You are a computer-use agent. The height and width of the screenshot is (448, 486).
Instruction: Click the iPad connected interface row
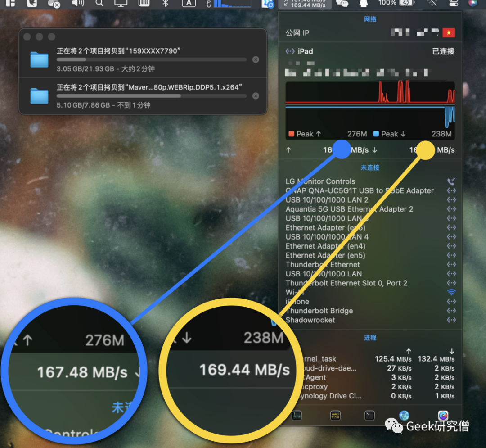click(x=370, y=51)
